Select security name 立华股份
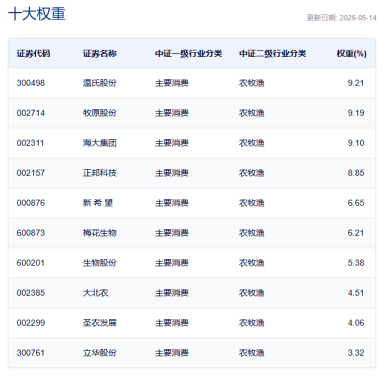 pyautogui.click(x=100, y=353)
